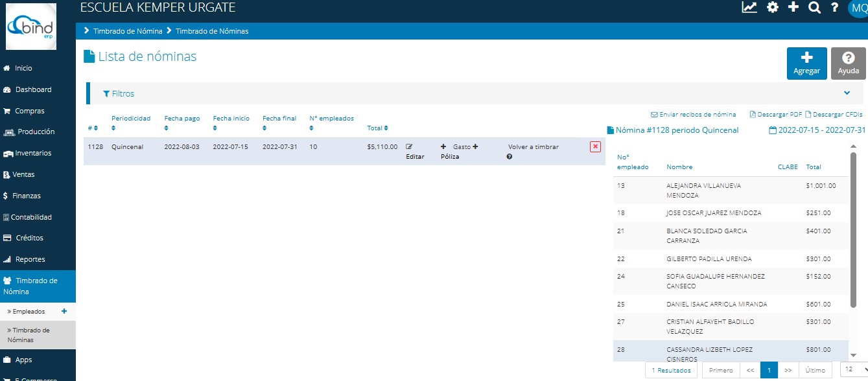This screenshot has height=381, width=868.
Task: Select Inventarios from the sidebar
Action: 33,154
